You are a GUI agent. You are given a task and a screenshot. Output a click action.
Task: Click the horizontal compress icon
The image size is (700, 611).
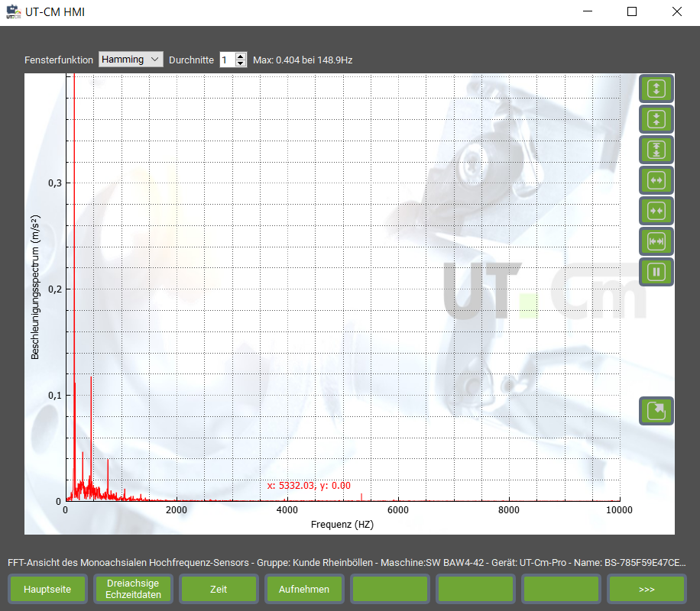tap(656, 211)
